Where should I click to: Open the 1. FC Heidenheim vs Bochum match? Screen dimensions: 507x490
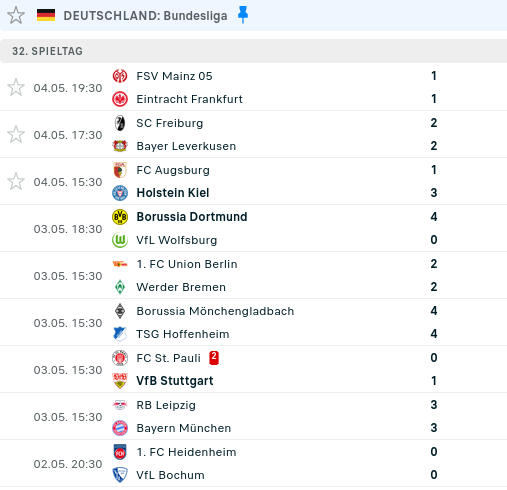253,463
